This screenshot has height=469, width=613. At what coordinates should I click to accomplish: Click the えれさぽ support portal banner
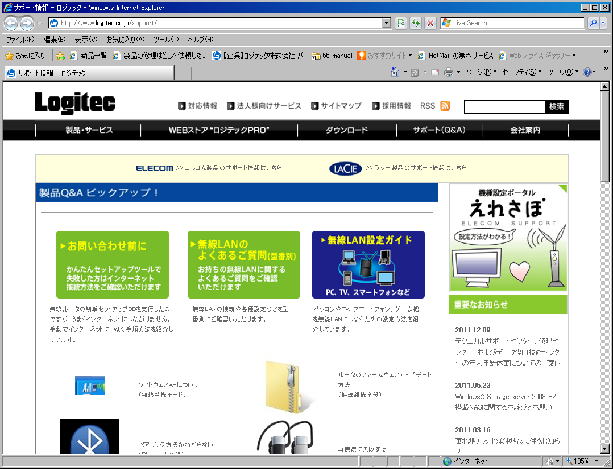click(508, 238)
